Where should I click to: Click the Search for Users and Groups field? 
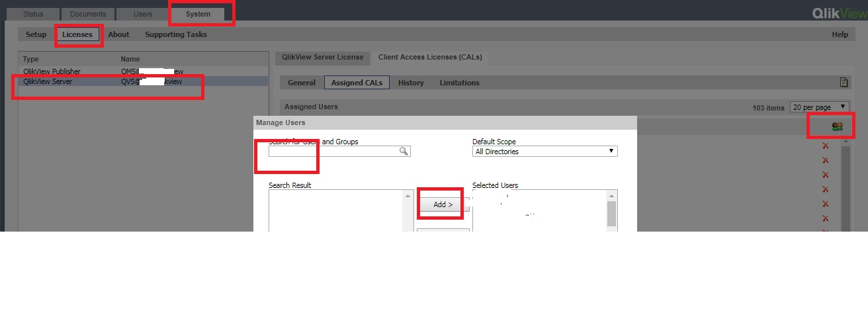[339, 152]
